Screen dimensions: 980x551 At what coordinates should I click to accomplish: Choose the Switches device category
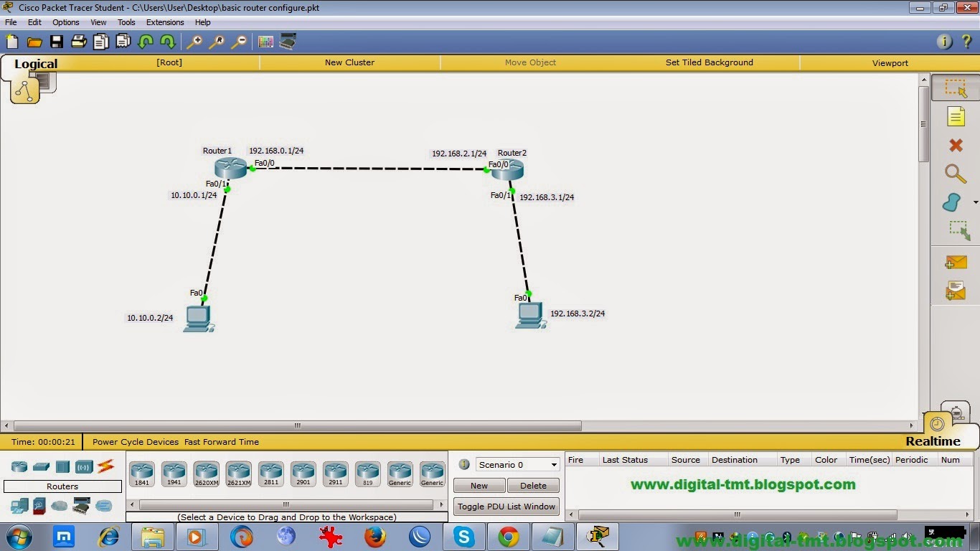coord(41,467)
